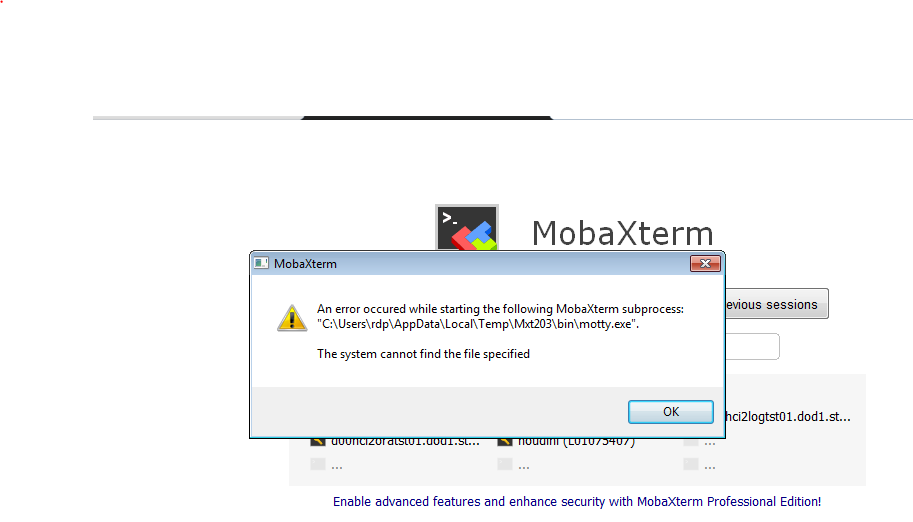Viewport: 913px width, 522px height.
Task: Click the empty slot icon under houdini
Action: pyautogui.click(x=505, y=464)
